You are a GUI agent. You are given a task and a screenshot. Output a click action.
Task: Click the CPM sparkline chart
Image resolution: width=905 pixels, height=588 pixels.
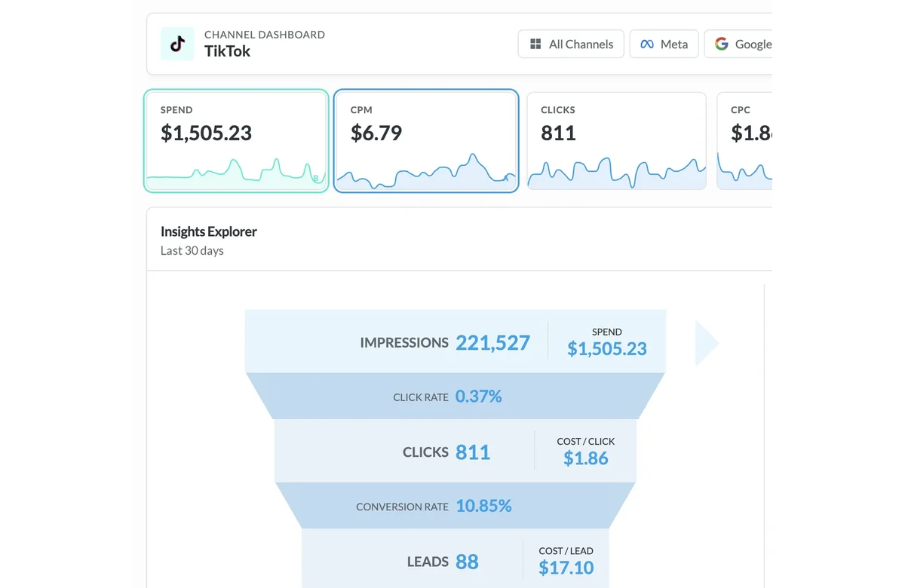(x=426, y=171)
